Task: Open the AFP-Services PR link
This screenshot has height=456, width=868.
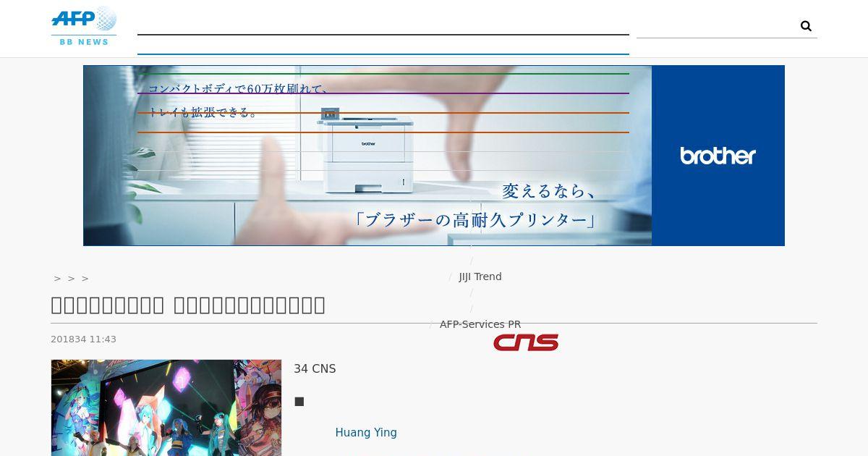Action: 480,324
